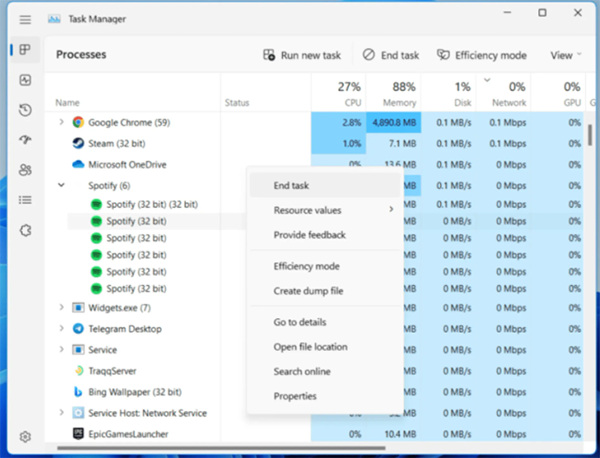The image size is (600, 458).
Task: Choose Provide feedback in the context menu
Action: 325,235
